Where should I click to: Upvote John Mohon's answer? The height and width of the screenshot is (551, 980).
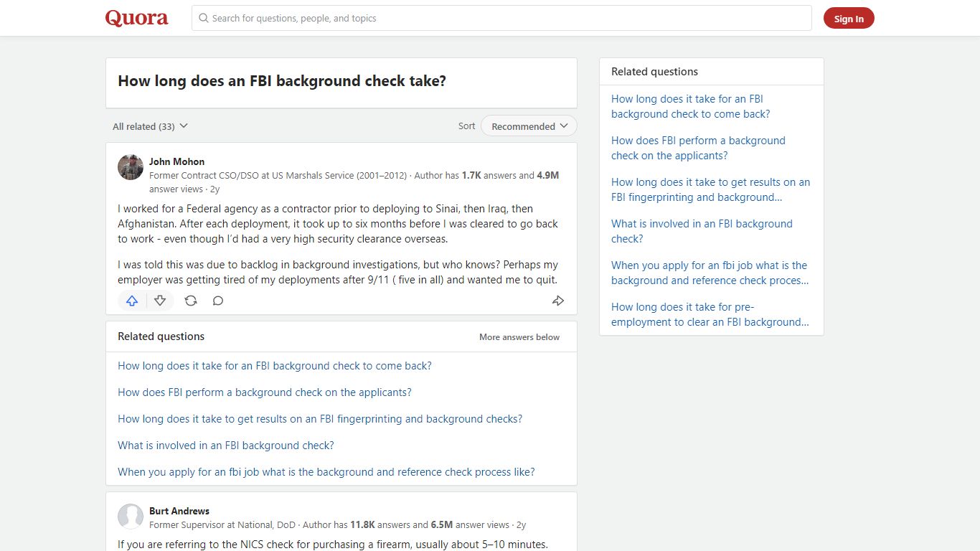[132, 301]
